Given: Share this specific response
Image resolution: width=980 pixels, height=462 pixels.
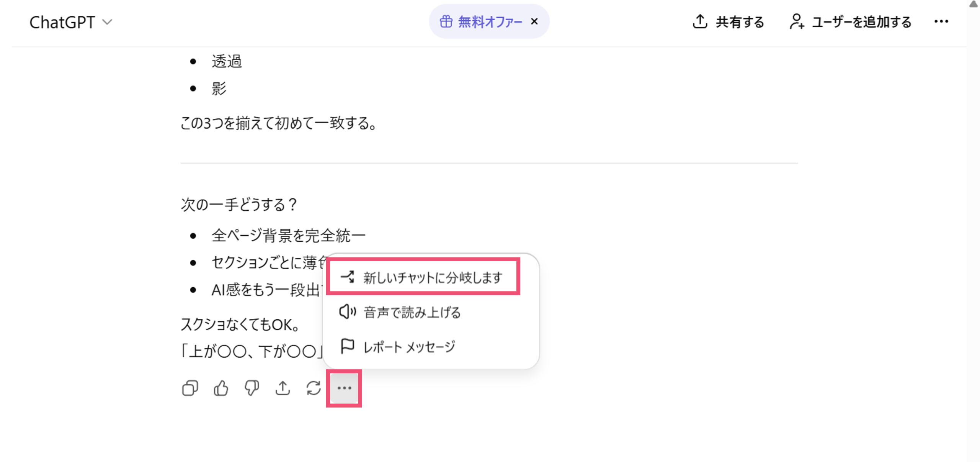Looking at the screenshot, I should pyautogui.click(x=283, y=388).
